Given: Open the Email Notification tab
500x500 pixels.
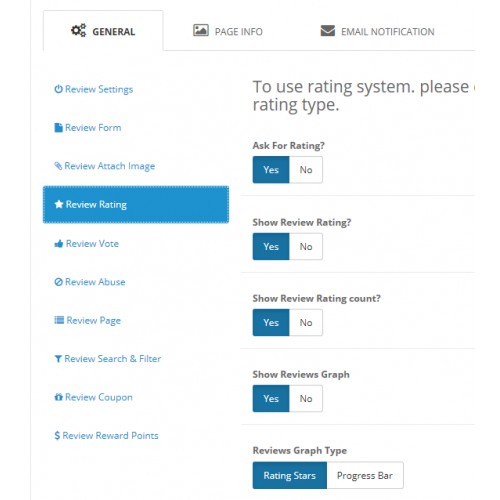Looking at the screenshot, I should tap(377, 31).
